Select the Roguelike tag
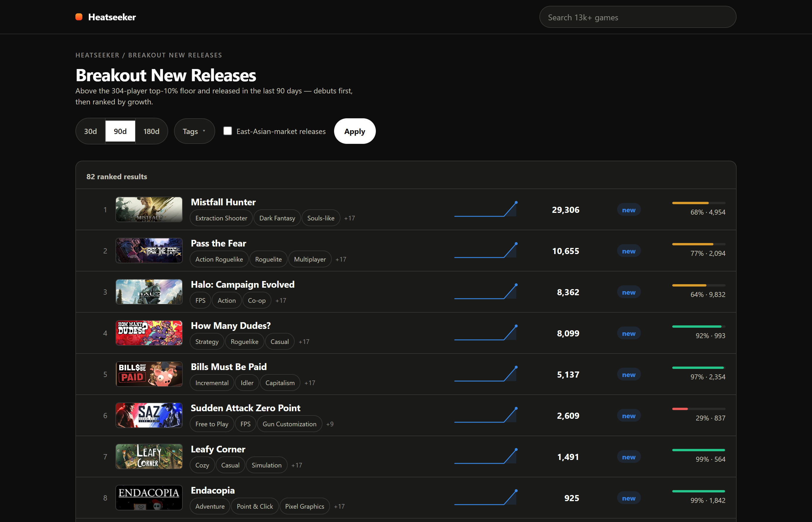This screenshot has height=522, width=812. click(x=244, y=342)
